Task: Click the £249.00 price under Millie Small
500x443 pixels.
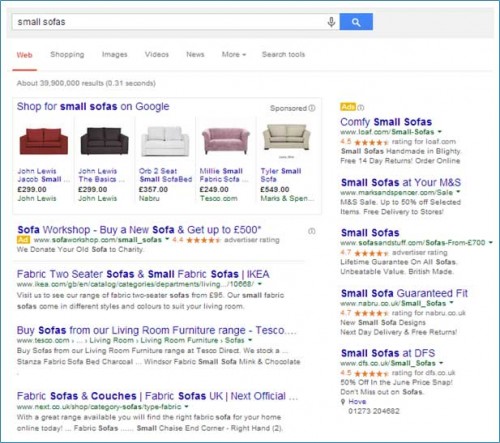Action: (214, 189)
